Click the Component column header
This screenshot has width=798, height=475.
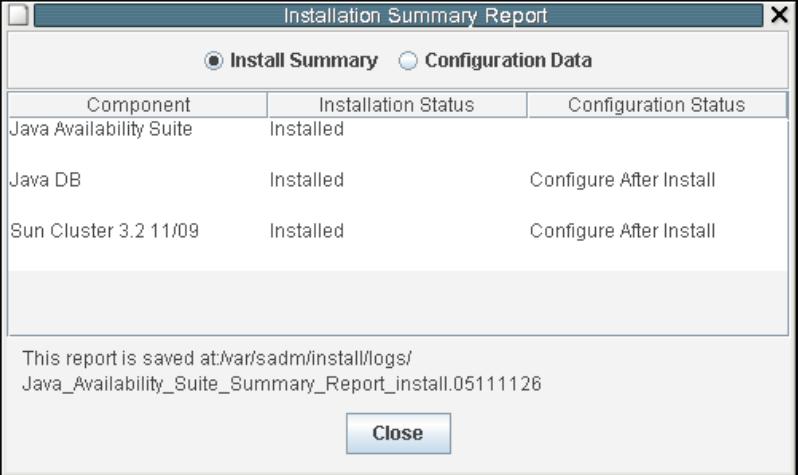(x=138, y=105)
